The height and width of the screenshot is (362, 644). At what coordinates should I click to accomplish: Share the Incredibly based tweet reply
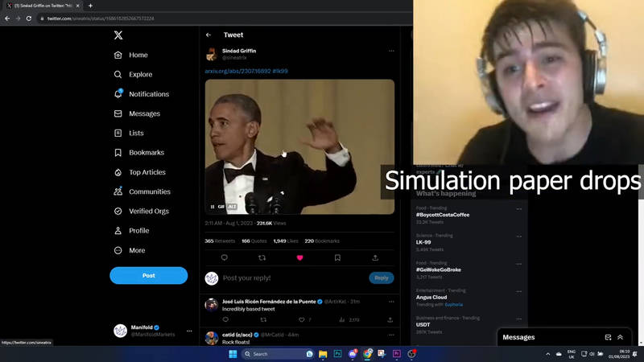(390, 319)
